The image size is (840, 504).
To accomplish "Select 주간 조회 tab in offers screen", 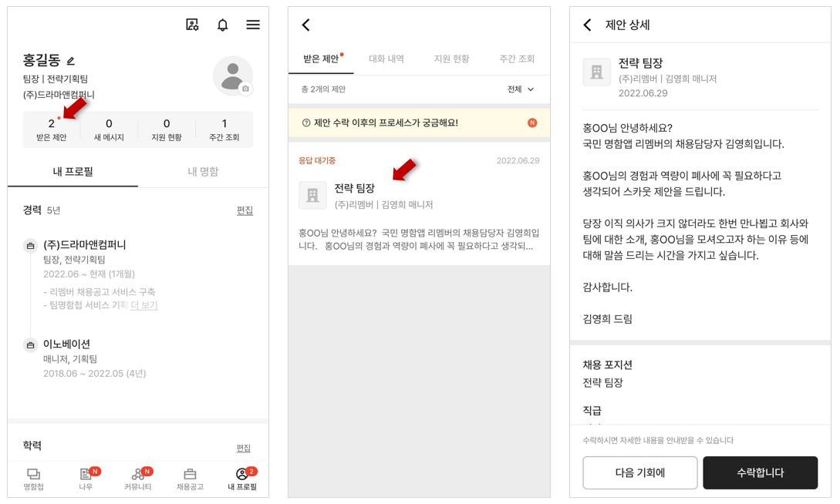I will tap(517, 59).
